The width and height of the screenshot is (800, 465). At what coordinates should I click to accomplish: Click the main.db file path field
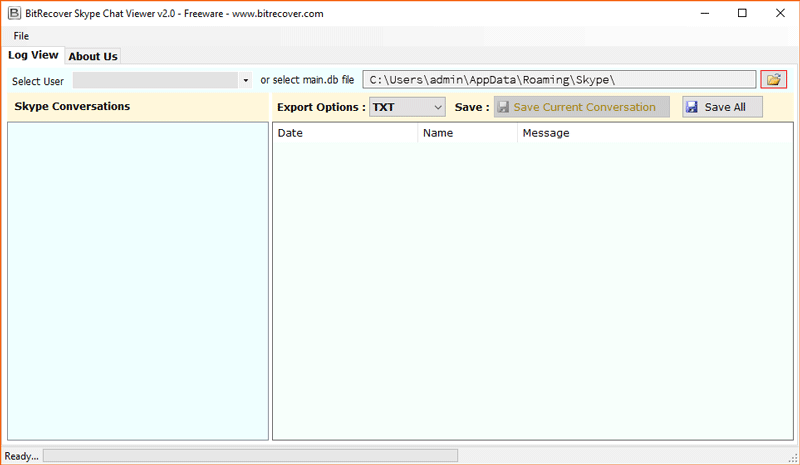coord(559,80)
